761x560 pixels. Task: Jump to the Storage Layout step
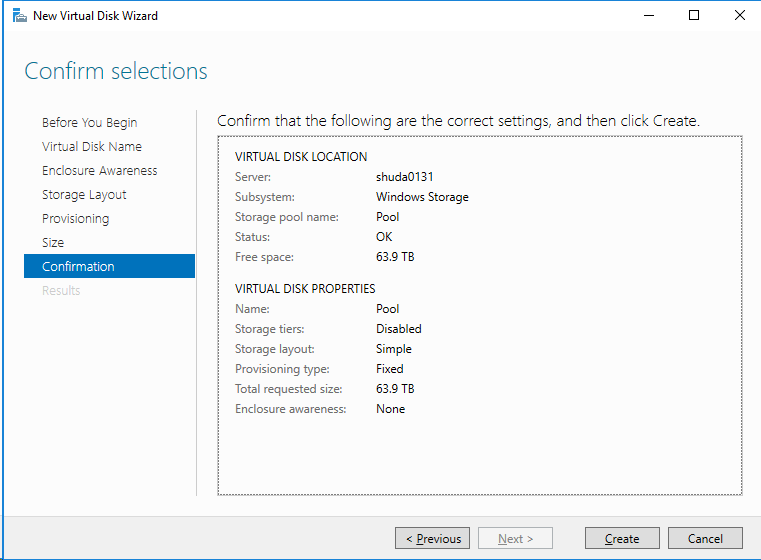click(84, 195)
